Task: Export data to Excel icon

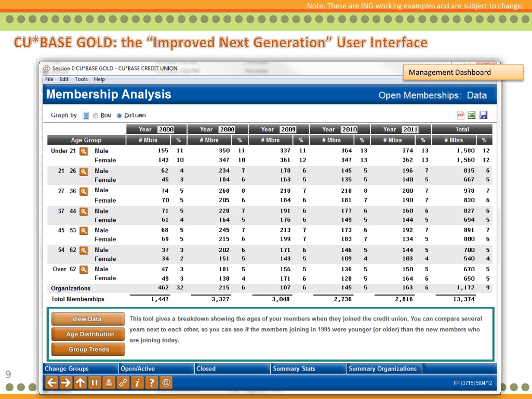Action: (472, 115)
